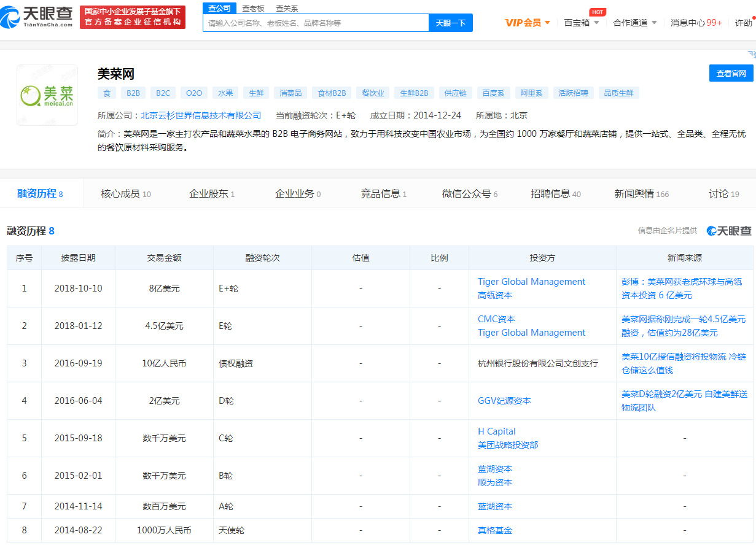Select the 水果 tag

tap(225, 93)
